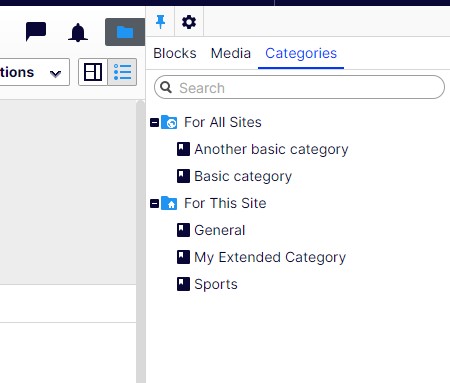The image size is (450, 383).
Task: Select the For All Sites tree item
Action: point(223,122)
